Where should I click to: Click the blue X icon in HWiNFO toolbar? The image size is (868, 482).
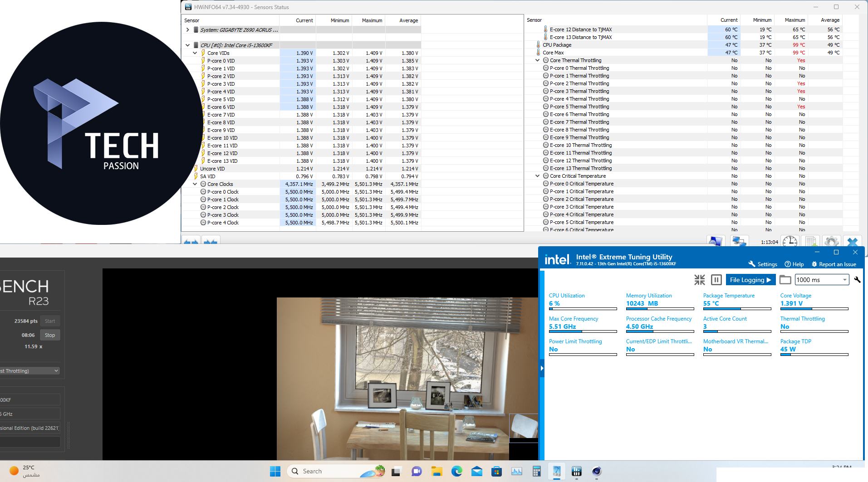(853, 242)
